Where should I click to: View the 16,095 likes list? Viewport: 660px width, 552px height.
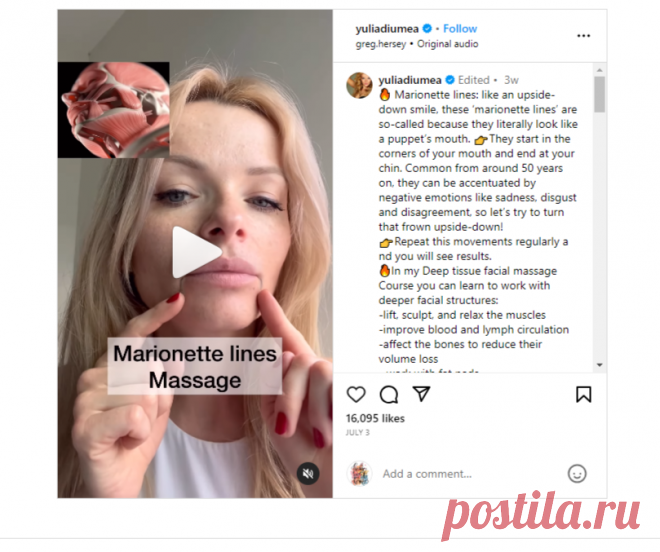click(x=375, y=418)
